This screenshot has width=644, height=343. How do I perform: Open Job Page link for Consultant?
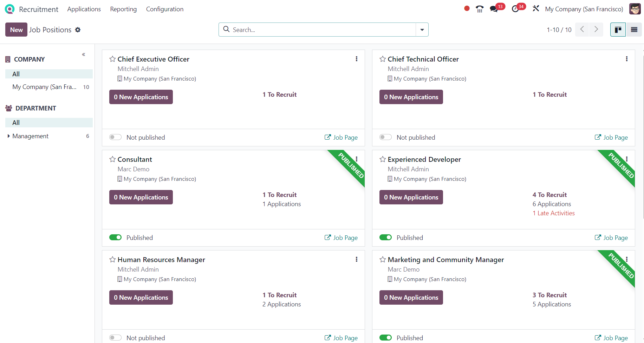341,237
